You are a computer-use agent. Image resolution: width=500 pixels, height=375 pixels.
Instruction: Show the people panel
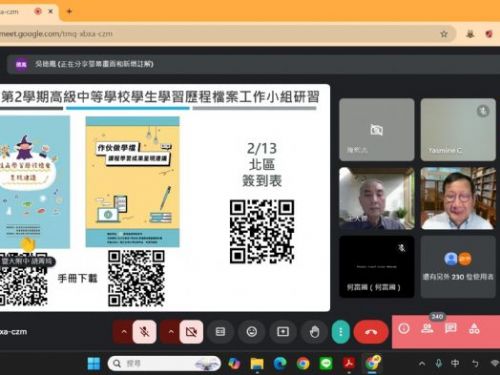[x=427, y=329]
